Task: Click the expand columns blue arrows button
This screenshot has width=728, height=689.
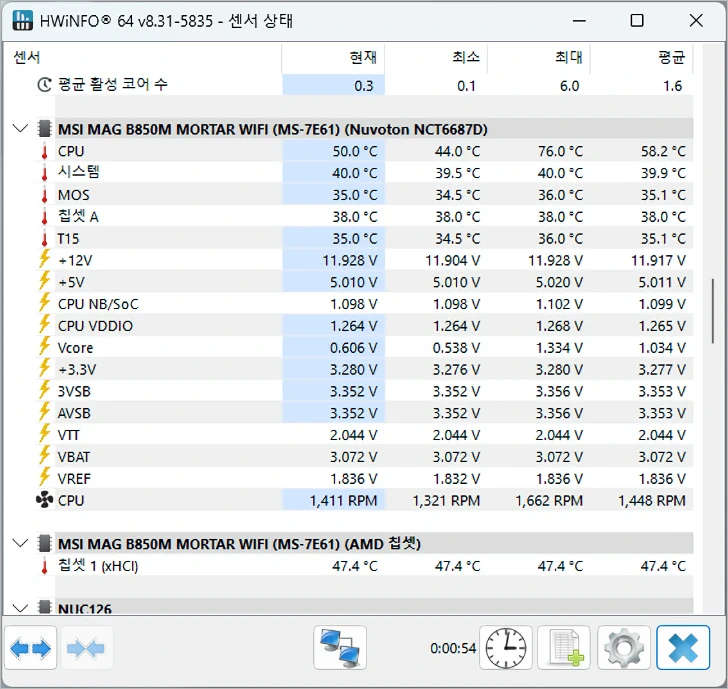Action: 31,648
